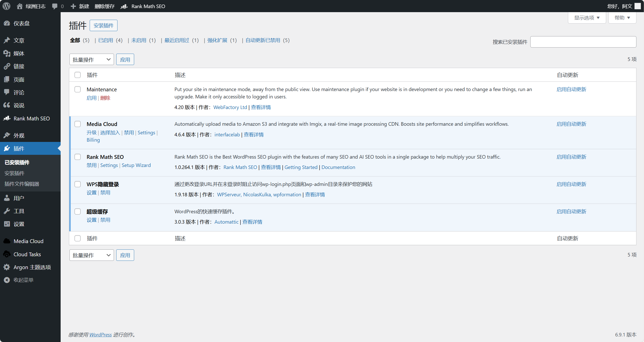This screenshot has width=644, height=342.
Task: Filter by the inactive plugins tab
Action: tap(139, 40)
